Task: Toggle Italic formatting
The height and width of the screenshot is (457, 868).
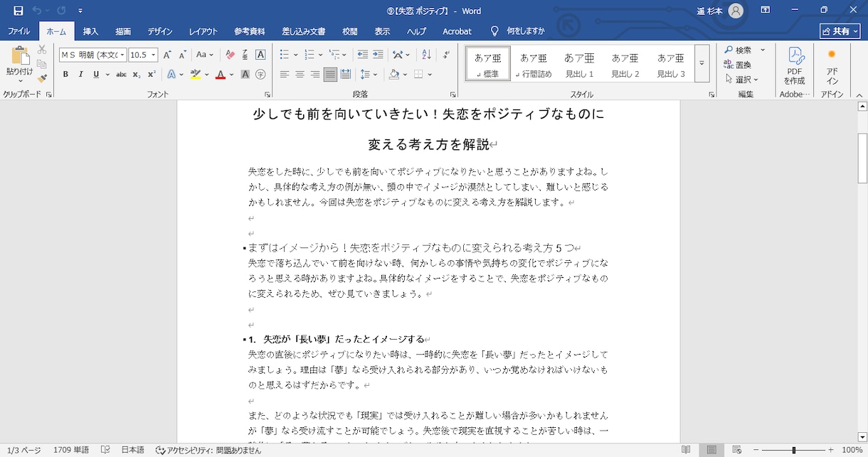Action: 80,75
